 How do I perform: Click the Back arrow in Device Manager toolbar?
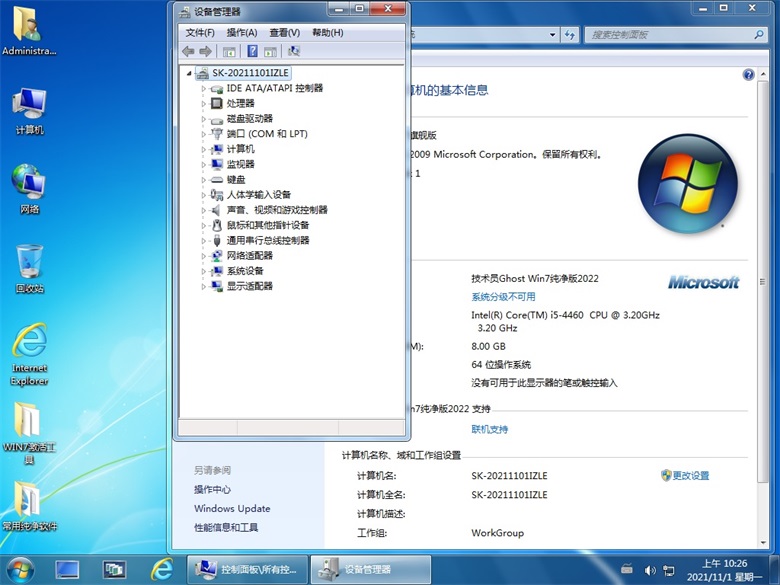188,51
